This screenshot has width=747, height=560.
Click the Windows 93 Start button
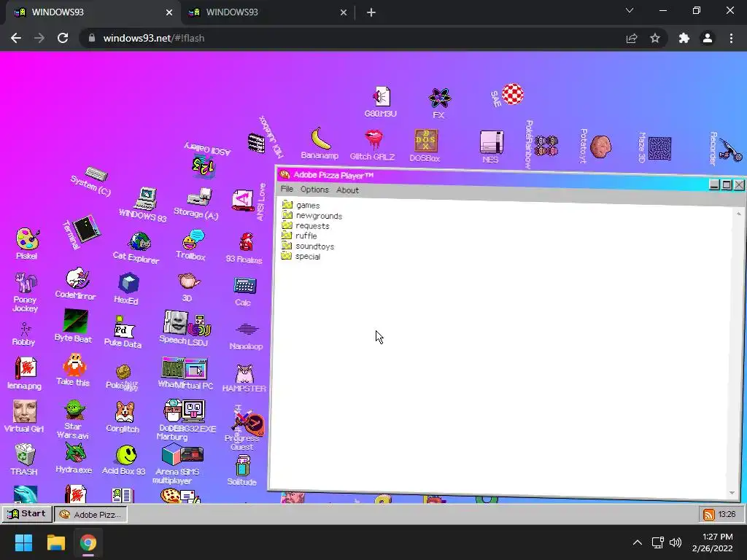[x=27, y=514]
